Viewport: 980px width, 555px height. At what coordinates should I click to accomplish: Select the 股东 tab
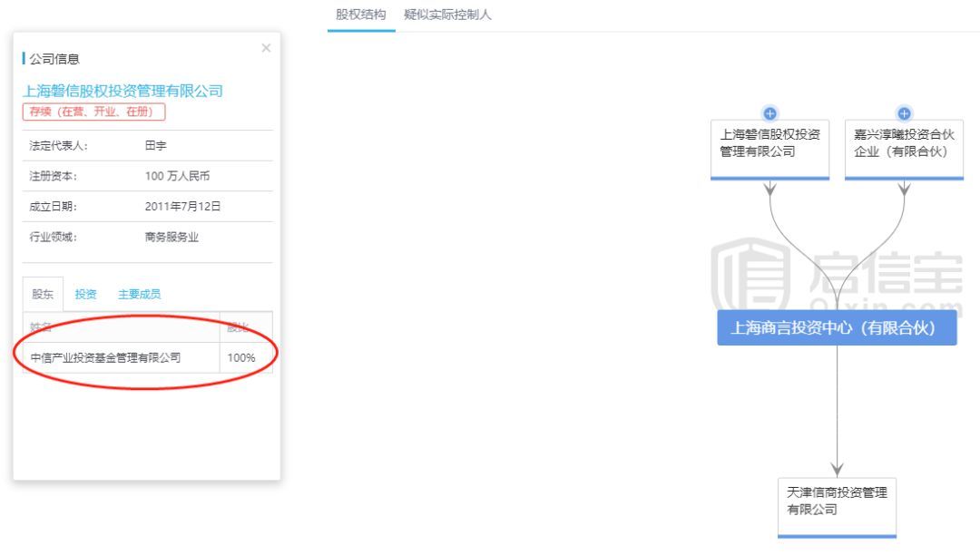pos(43,294)
